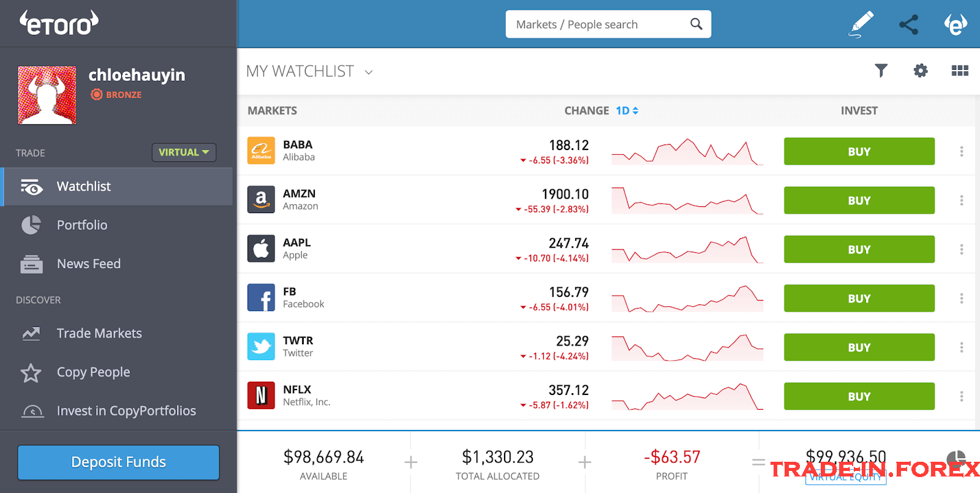Buy BABA Alibaba stock

tap(859, 151)
